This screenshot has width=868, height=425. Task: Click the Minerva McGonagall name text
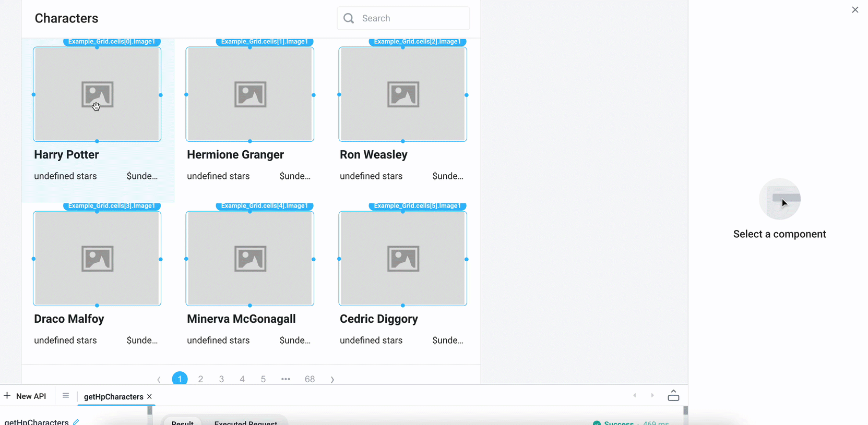point(241,319)
